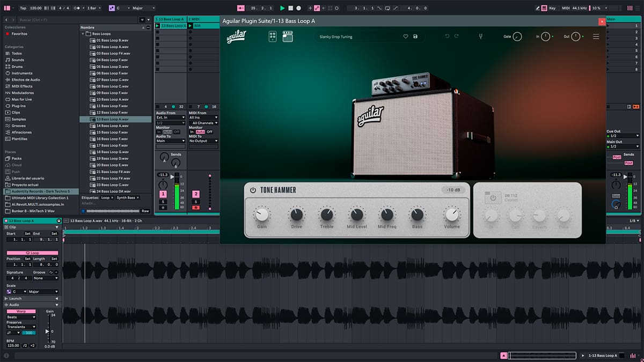Set track 1 Monitor to In

pos(159,132)
